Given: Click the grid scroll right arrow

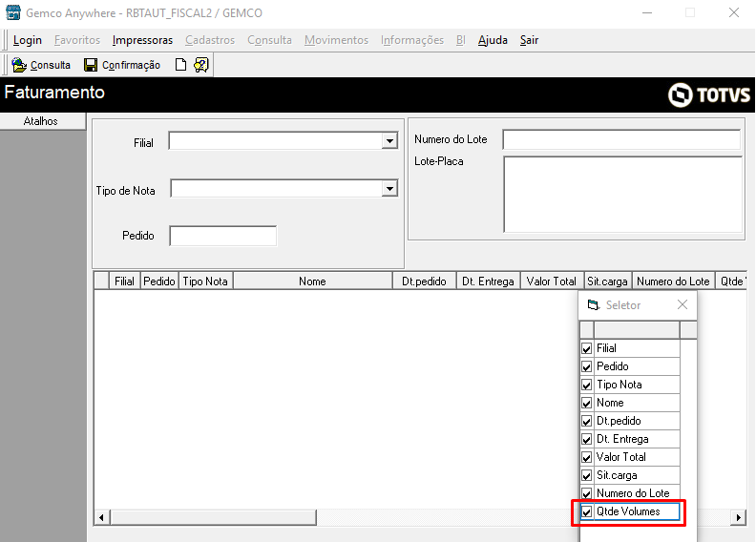Looking at the screenshot, I should pyautogui.click(x=738, y=517).
